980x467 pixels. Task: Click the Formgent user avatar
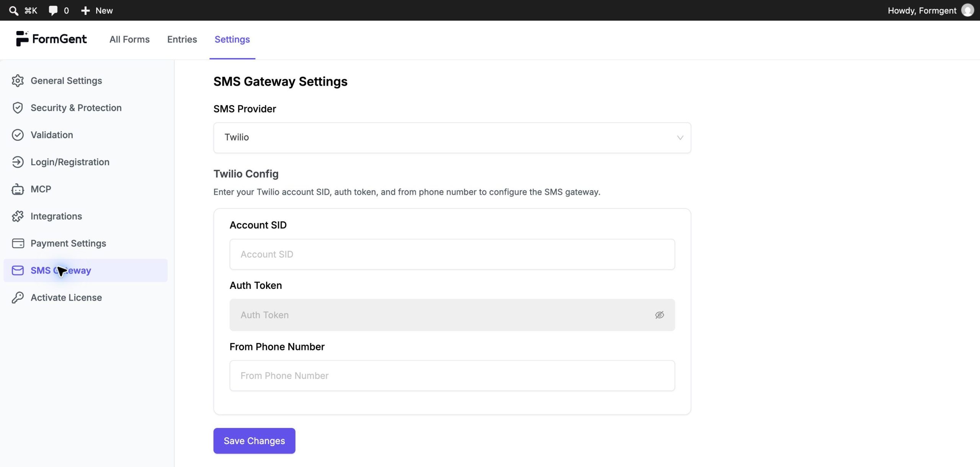click(968, 10)
